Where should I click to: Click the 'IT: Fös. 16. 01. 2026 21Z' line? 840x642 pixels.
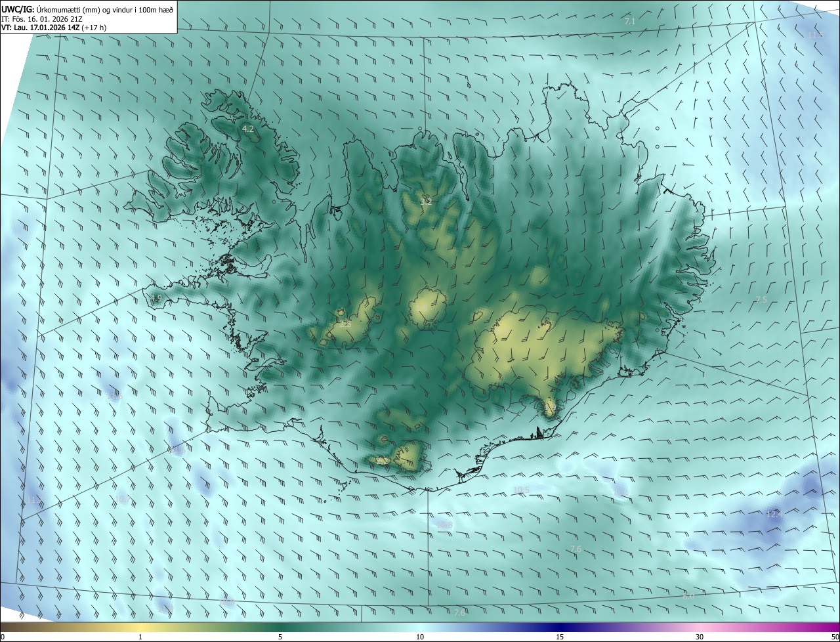[x=41, y=18]
